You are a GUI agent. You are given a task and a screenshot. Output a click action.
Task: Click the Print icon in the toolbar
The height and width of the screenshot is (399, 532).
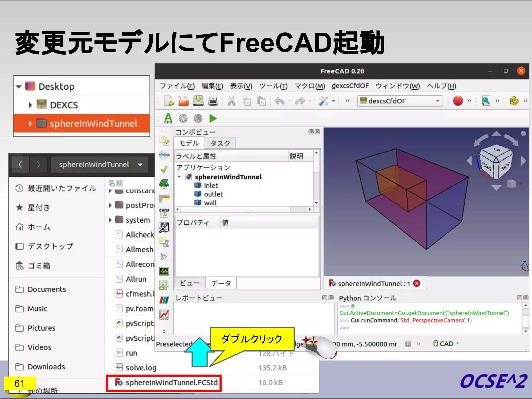[213, 101]
